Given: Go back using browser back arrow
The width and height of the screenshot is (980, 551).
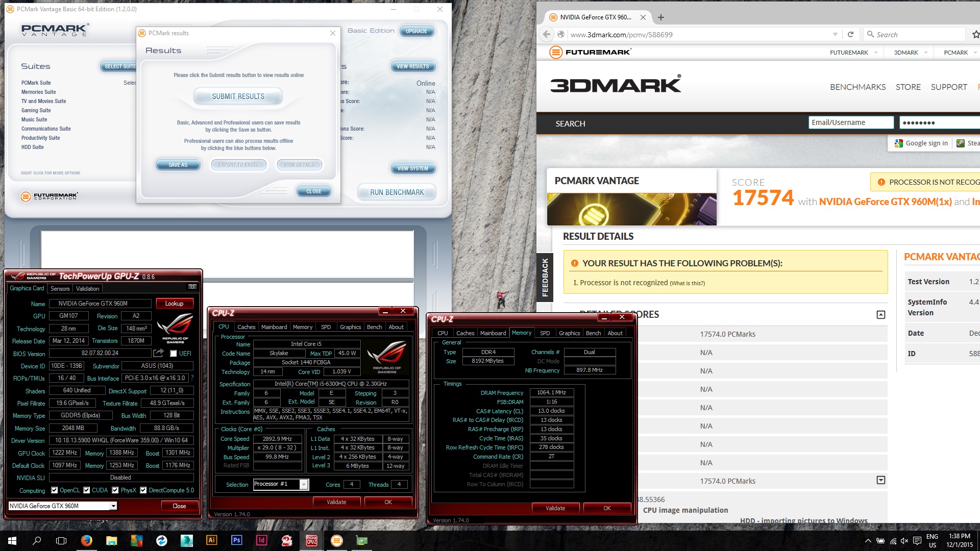Looking at the screenshot, I should click(547, 34).
